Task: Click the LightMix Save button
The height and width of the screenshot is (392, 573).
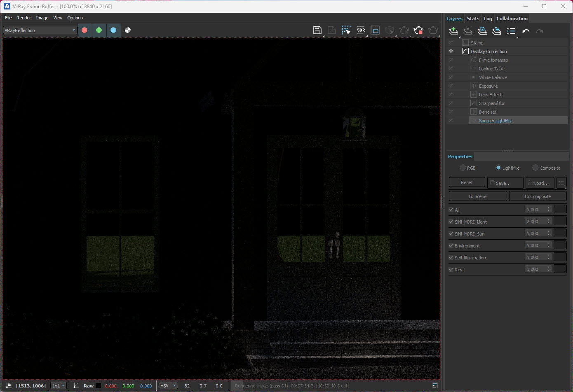Action: [x=505, y=183]
